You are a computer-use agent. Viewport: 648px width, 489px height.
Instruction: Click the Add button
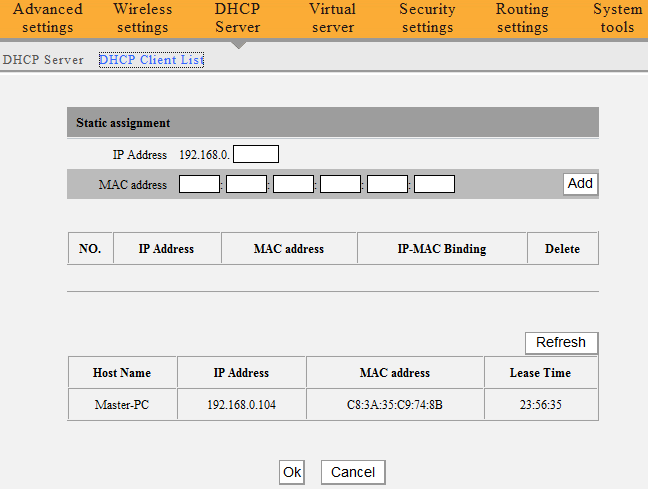click(580, 184)
